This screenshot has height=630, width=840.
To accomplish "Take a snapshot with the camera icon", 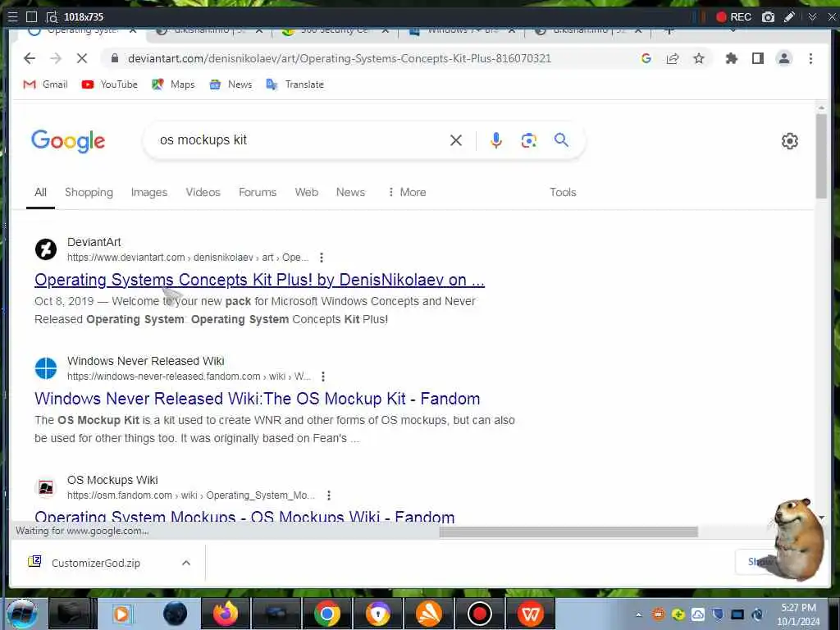I will [768, 17].
